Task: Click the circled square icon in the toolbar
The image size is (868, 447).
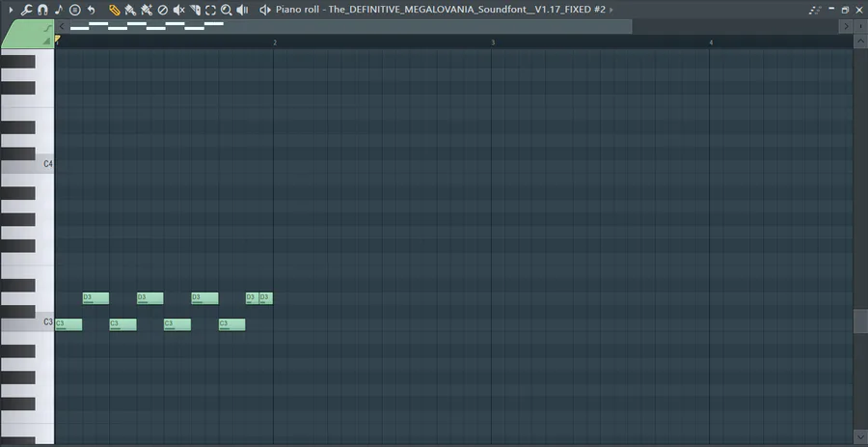Action: [x=75, y=10]
